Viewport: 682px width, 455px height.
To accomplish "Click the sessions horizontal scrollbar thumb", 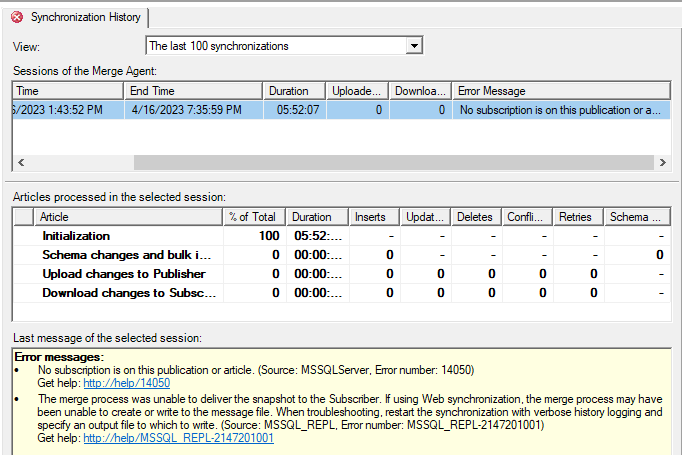I will click(x=394, y=162).
